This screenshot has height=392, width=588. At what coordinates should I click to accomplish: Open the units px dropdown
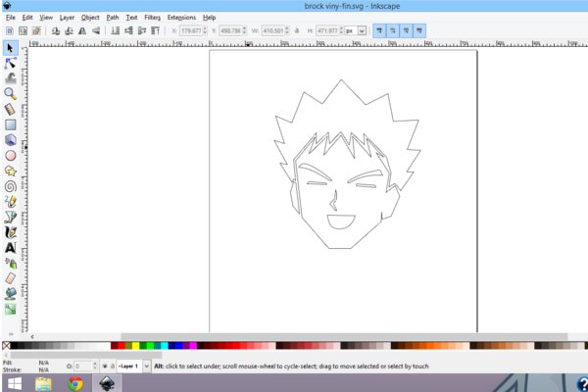tap(362, 30)
